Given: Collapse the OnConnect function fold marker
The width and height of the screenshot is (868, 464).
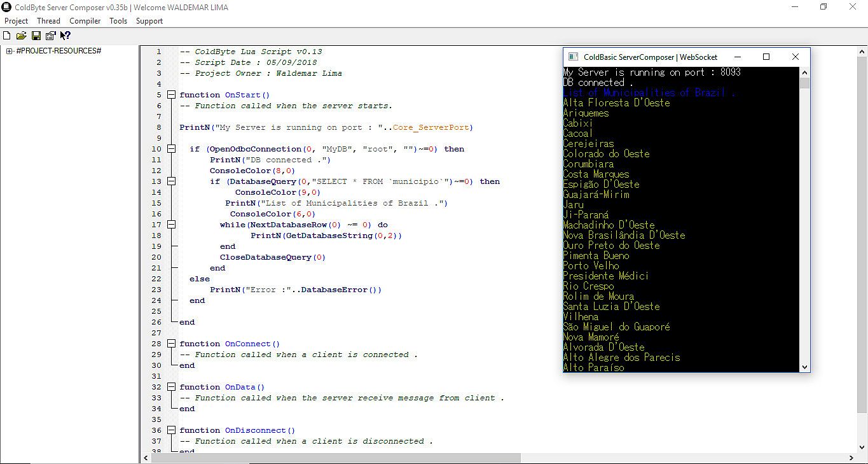Looking at the screenshot, I should (171, 344).
